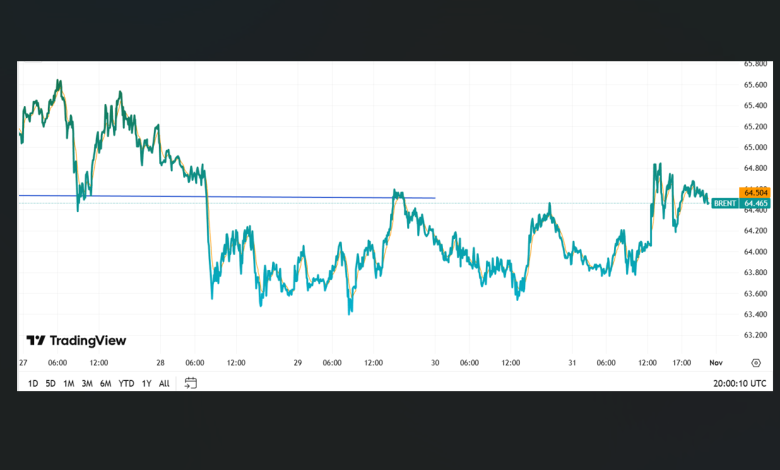This screenshot has height=470, width=780.
Task: Open the 20:00:10 UTC timezone menu
Action: point(741,383)
